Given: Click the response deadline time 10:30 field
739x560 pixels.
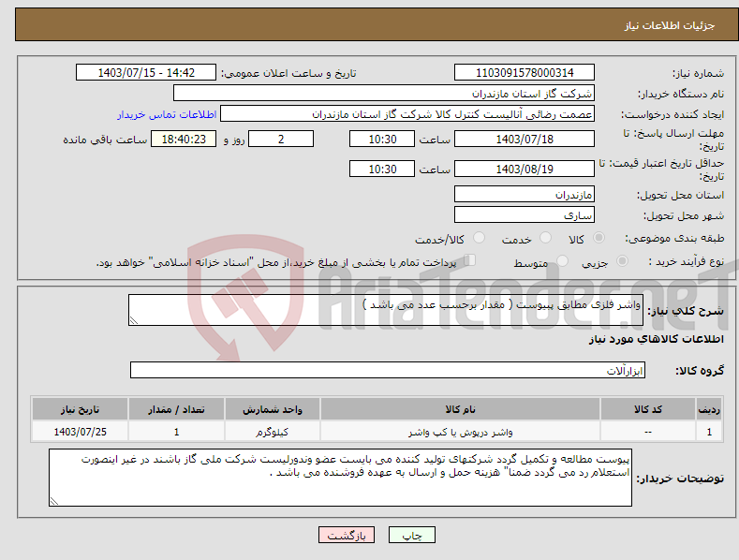Looking at the screenshot, I should [x=382, y=139].
